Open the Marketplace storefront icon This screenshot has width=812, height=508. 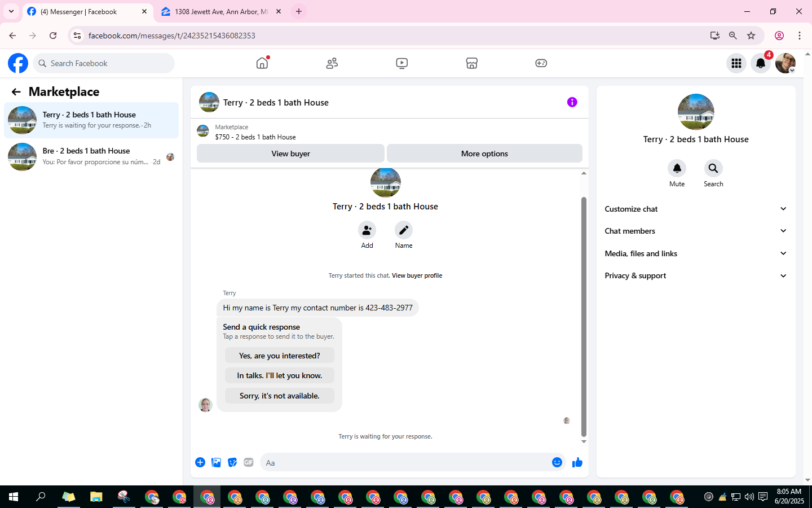click(x=472, y=63)
